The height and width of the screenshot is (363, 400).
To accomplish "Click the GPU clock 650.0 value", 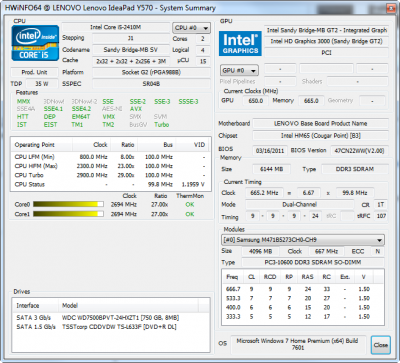I will pos(256,101).
